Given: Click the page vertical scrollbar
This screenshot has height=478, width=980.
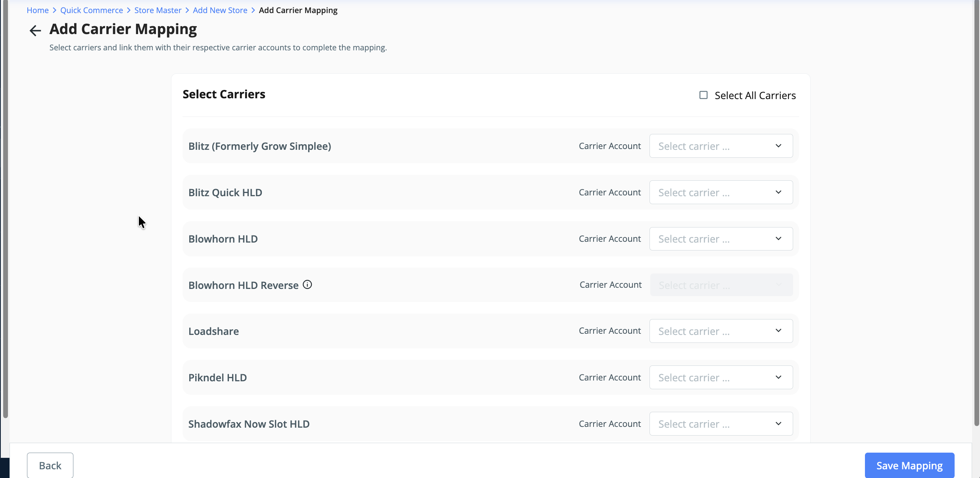Looking at the screenshot, I should pos(976,214).
